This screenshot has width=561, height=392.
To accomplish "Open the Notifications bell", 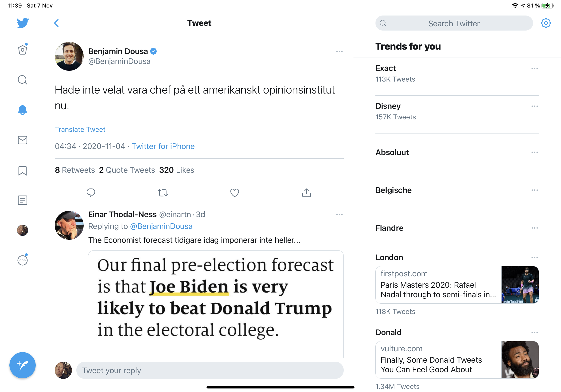I will coord(23,110).
